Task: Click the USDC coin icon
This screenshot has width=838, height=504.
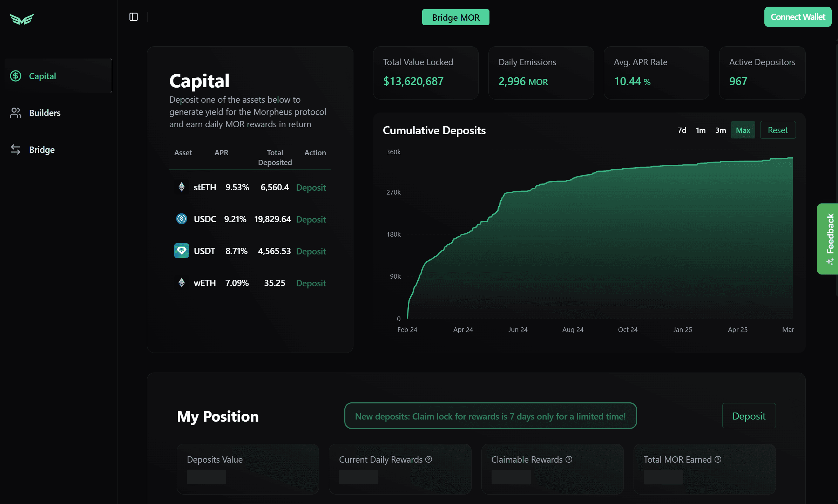Action: coord(181,219)
